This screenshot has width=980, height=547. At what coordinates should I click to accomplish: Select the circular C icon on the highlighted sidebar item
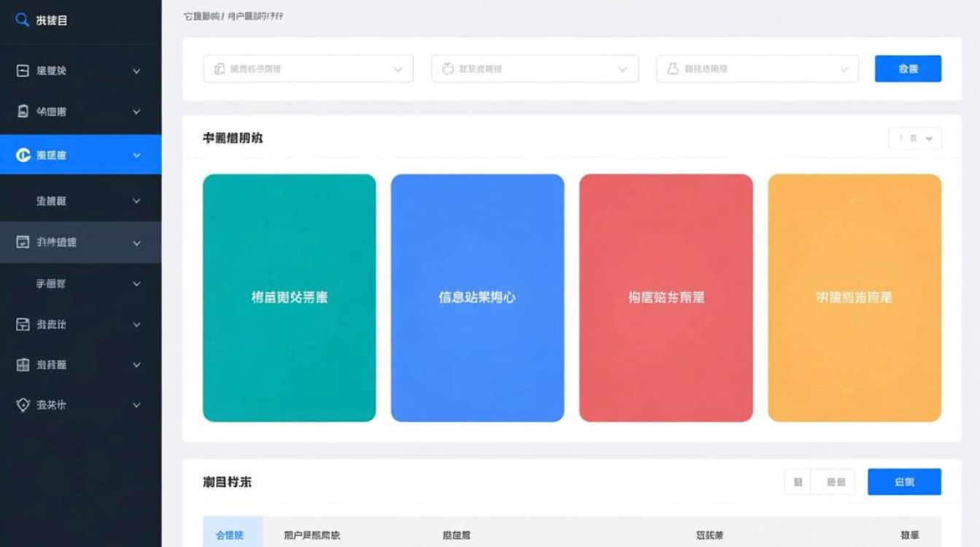coord(23,154)
